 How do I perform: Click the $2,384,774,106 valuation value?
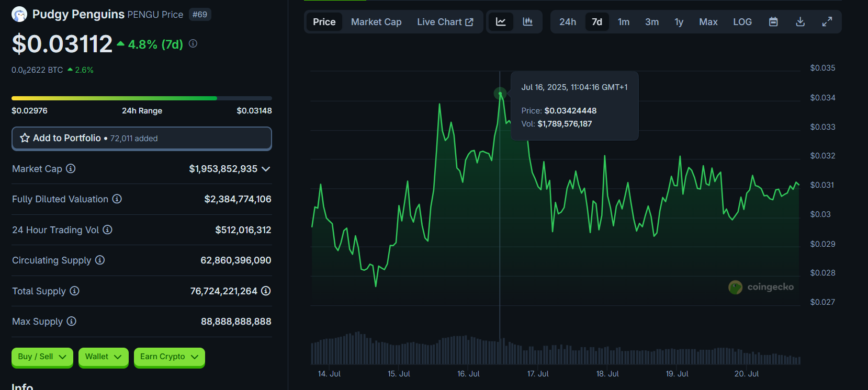[238, 199]
